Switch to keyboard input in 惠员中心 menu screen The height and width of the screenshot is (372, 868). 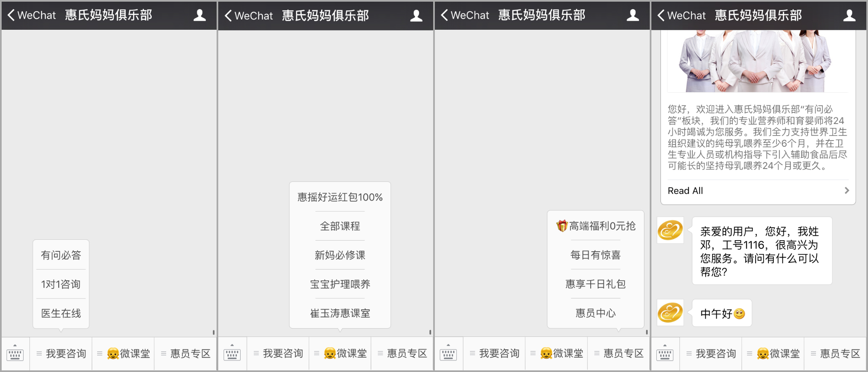click(448, 353)
